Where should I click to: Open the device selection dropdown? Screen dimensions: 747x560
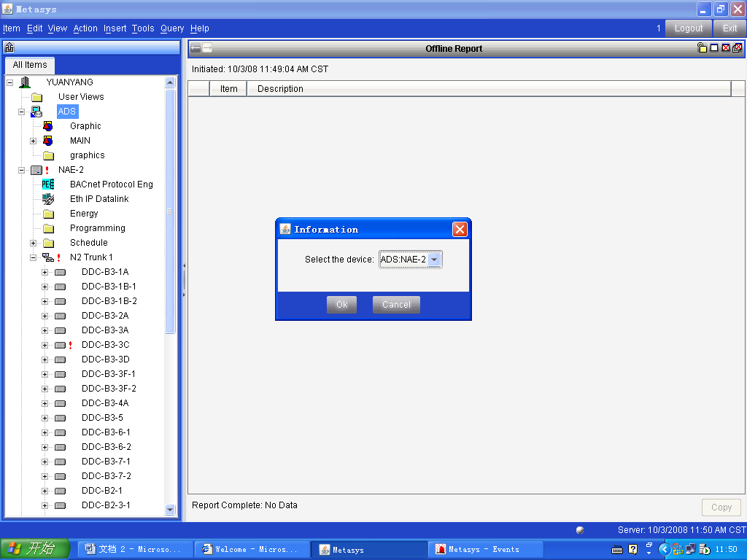pos(434,260)
